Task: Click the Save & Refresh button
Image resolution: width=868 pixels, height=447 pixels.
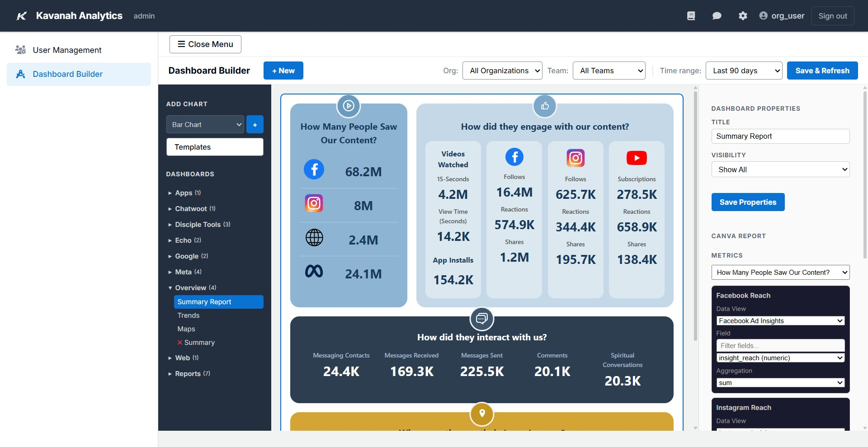Action: click(x=822, y=71)
